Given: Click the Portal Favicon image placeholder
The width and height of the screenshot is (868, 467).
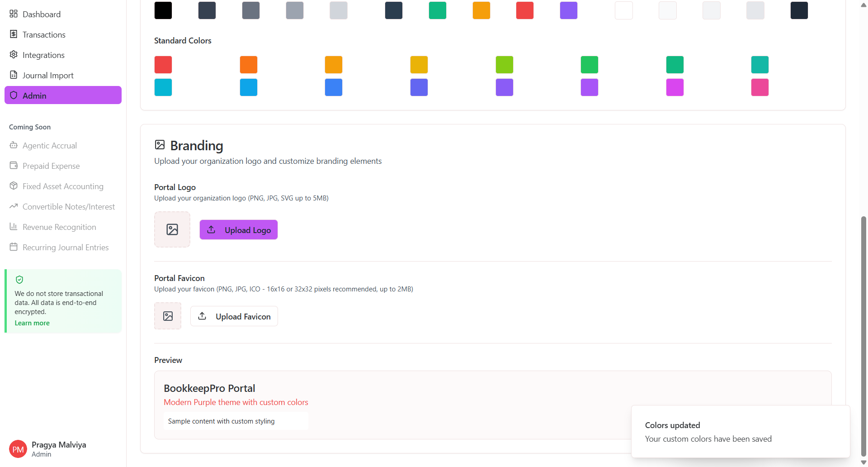Looking at the screenshot, I should [168, 316].
